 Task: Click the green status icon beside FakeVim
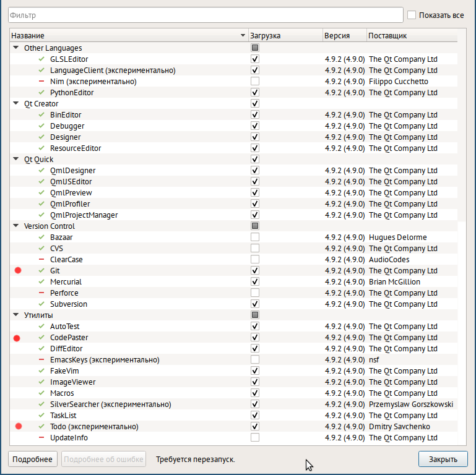coord(41,370)
